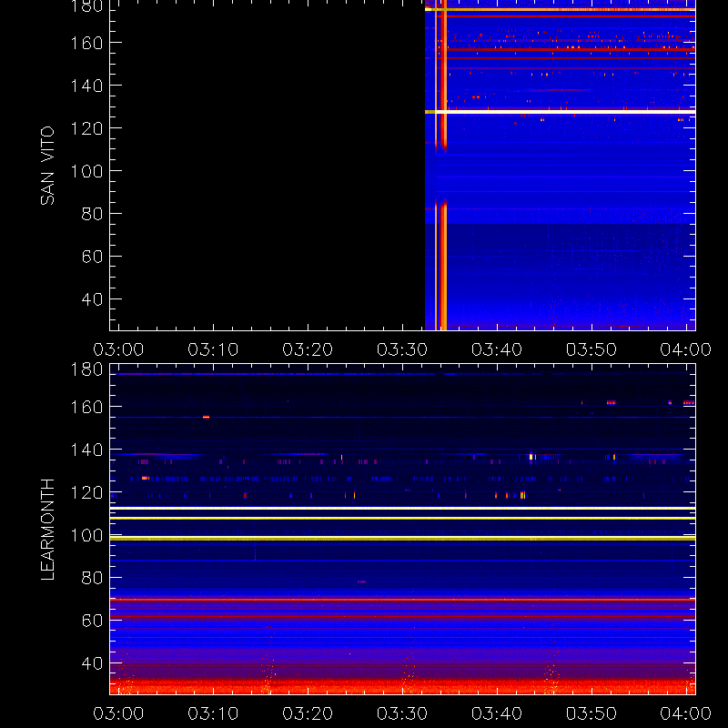
Task: Click the 03:50 time label under Learmonth plot
Action: [x=591, y=713]
